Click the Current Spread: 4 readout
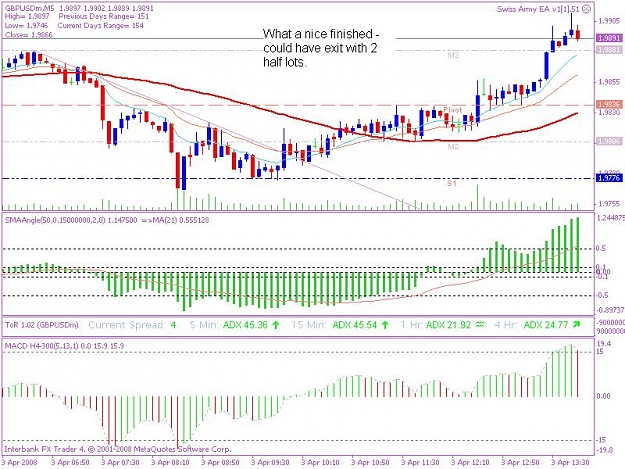 click(x=132, y=325)
